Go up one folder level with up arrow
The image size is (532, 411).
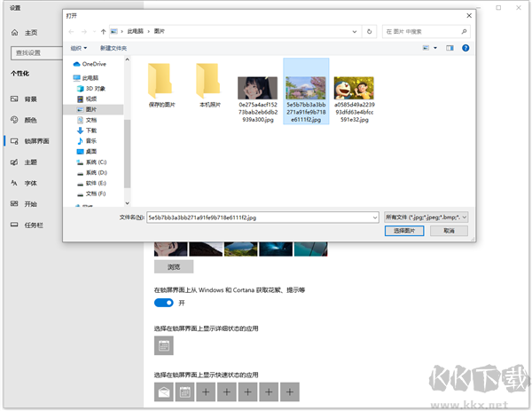(x=103, y=32)
